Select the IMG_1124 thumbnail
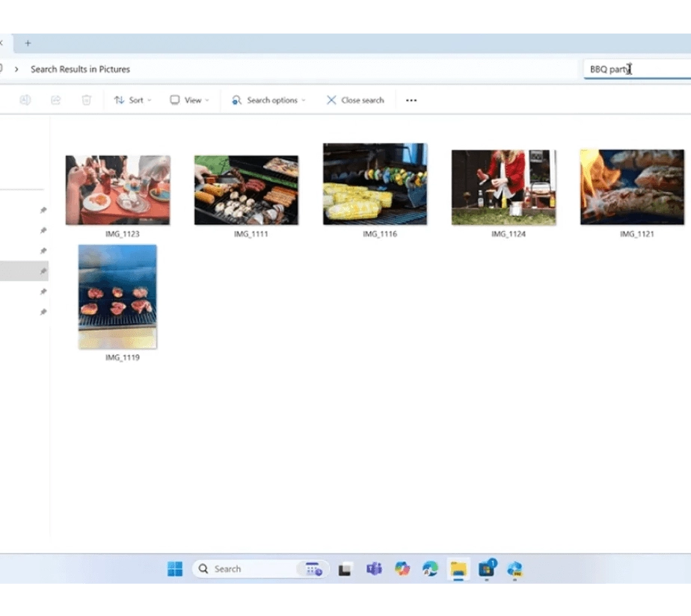The height and width of the screenshot is (616, 691). pyautogui.click(x=504, y=188)
